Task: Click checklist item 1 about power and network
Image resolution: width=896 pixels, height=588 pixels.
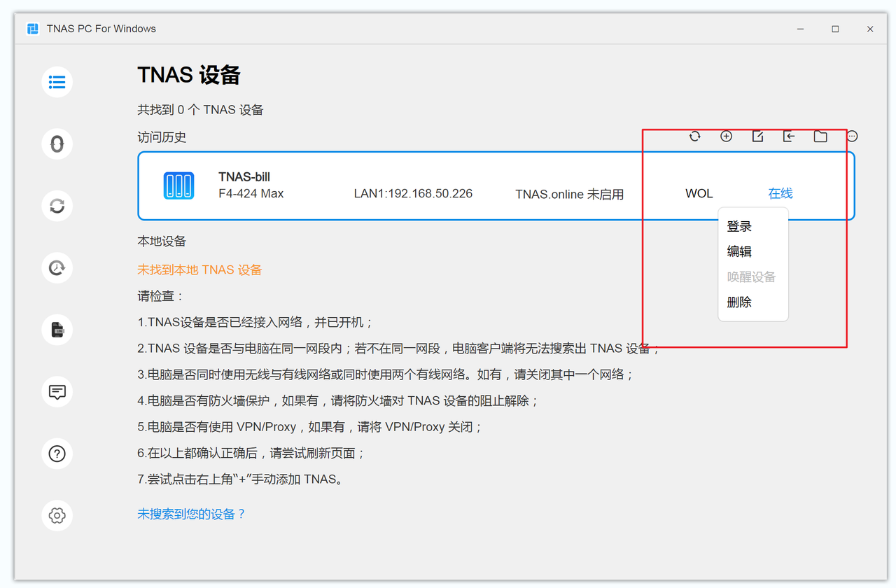Action: tap(256, 322)
